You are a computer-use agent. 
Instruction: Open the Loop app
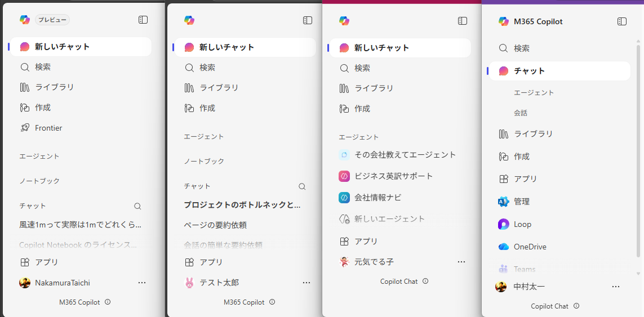pyautogui.click(x=522, y=224)
